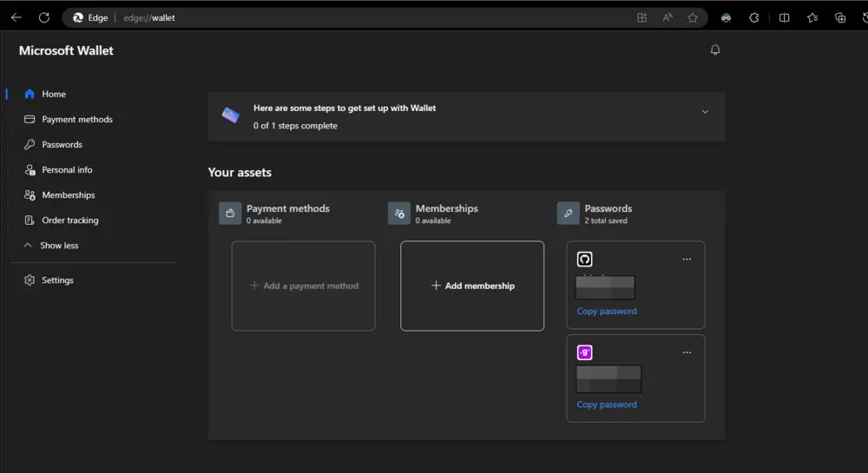Open the Extensions puzzle icon
Screen dimensions: 868x473
pos(754,17)
